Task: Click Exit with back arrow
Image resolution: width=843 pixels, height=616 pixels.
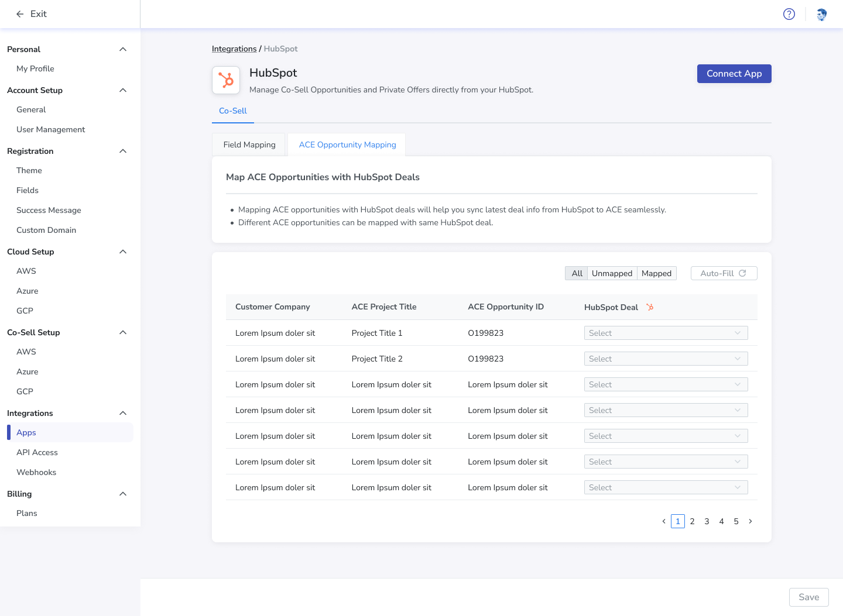Action: point(32,14)
